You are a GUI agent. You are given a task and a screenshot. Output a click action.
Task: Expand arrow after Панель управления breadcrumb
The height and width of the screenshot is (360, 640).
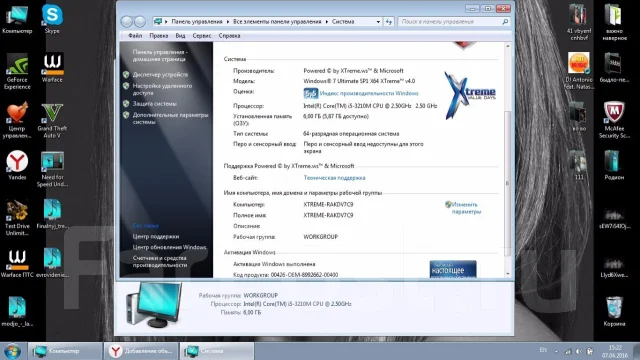pyautogui.click(x=228, y=22)
